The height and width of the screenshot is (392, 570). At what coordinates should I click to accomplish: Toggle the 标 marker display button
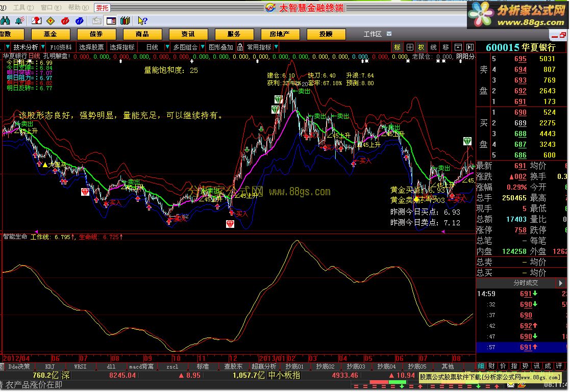point(398,47)
